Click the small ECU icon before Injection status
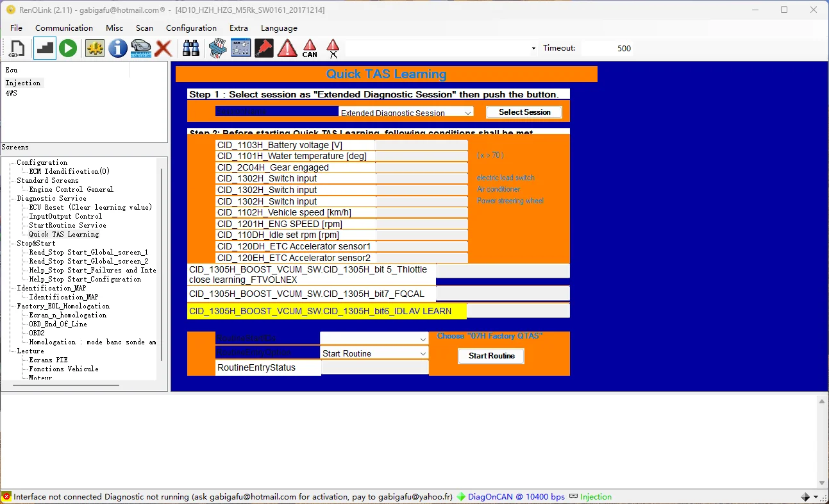 click(574, 497)
